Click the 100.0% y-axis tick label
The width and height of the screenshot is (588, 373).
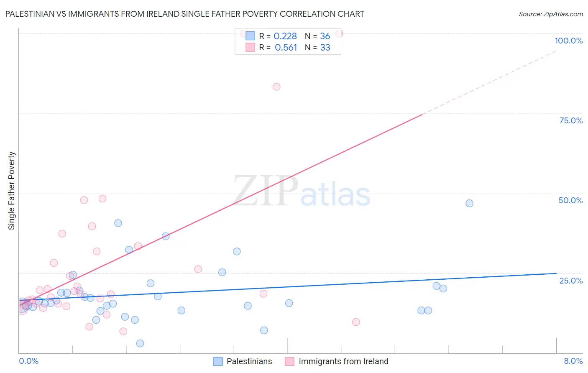click(568, 41)
